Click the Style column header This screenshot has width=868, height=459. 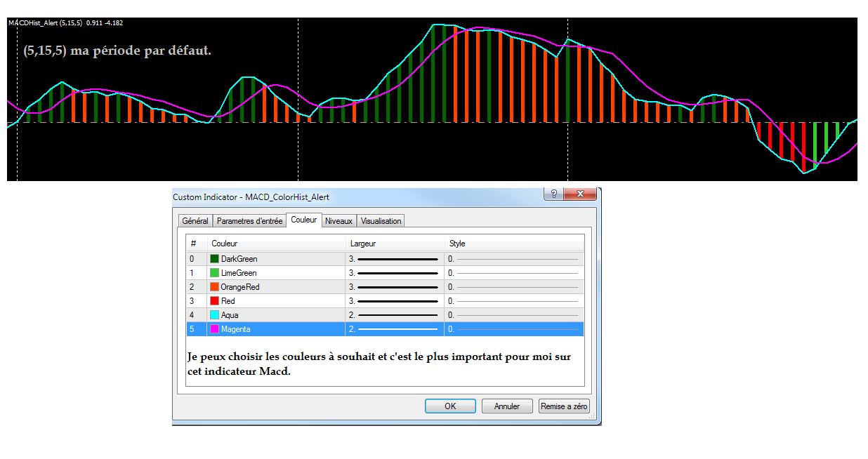pos(514,244)
